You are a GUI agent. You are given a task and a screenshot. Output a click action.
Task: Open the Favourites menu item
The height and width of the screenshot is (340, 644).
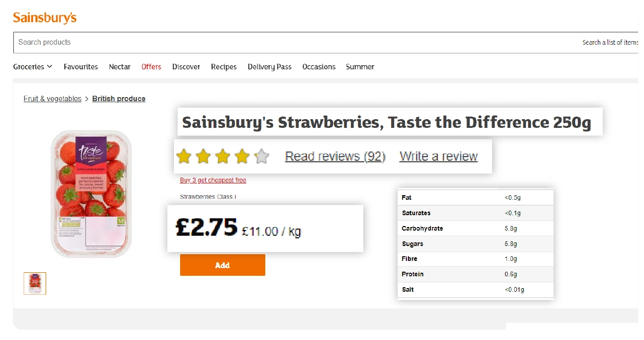(81, 67)
